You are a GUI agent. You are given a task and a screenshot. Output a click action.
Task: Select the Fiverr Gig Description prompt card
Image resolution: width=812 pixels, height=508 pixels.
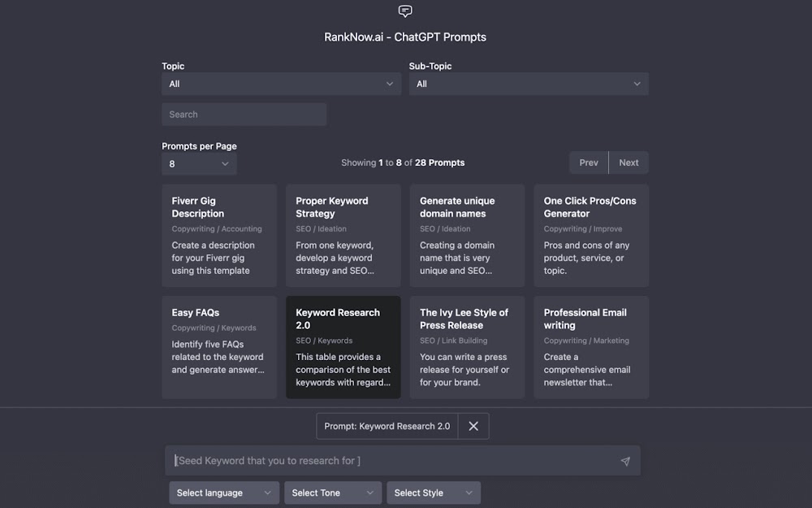(x=219, y=235)
